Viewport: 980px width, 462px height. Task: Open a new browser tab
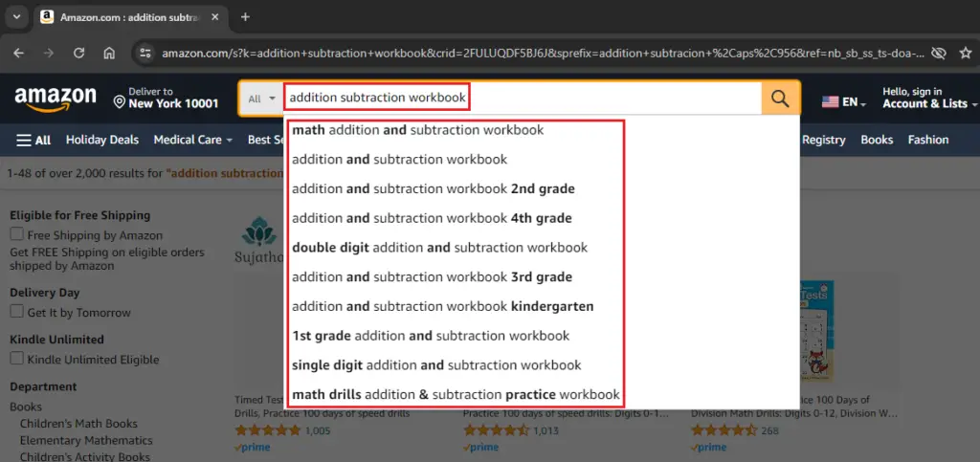click(245, 17)
